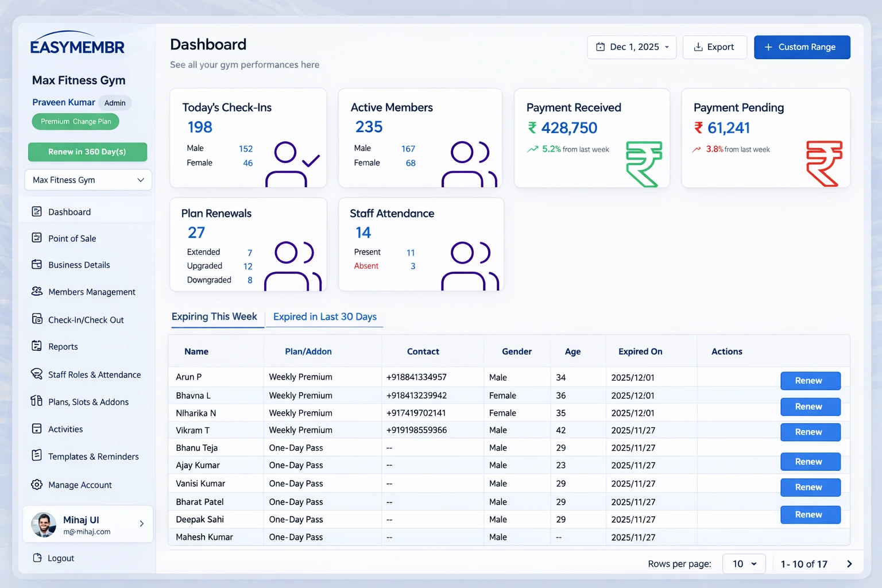Image resolution: width=882 pixels, height=588 pixels.
Task: Click the Check-In/Check Out sidebar icon
Action: [37, 319]
